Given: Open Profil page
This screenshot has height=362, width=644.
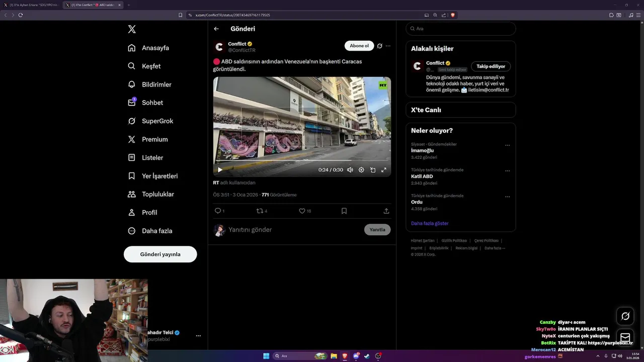Looking at the screenshot, I should tap(142, 212).
